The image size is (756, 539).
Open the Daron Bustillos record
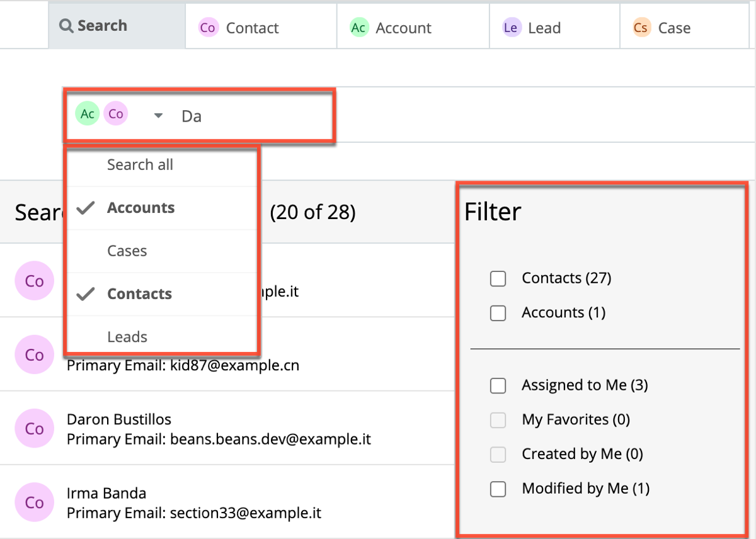[x=119, y=419]
